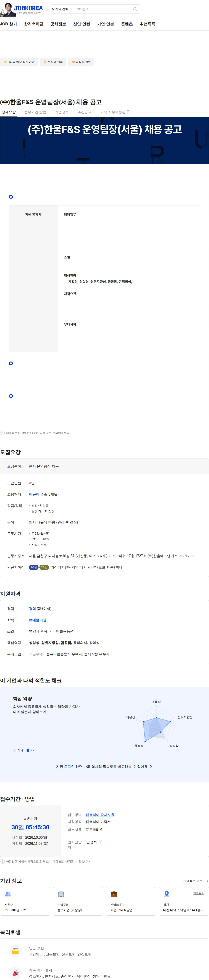Click the 7호선 subway badge

click(44, 567)
